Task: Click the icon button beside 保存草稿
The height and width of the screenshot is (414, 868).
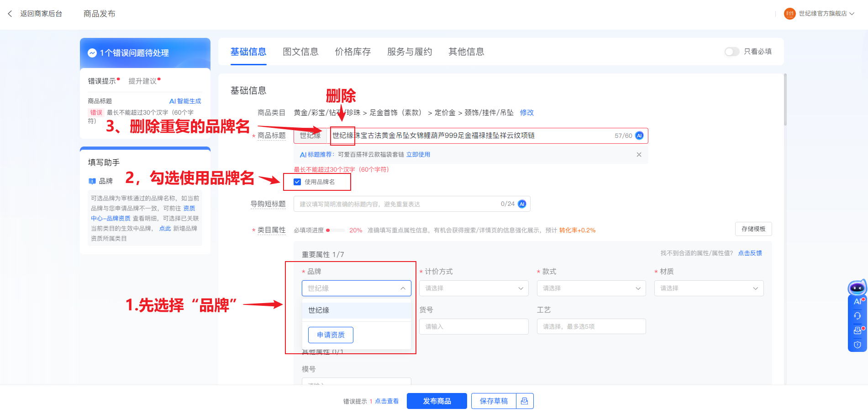Action: click(x=524, y=401)
